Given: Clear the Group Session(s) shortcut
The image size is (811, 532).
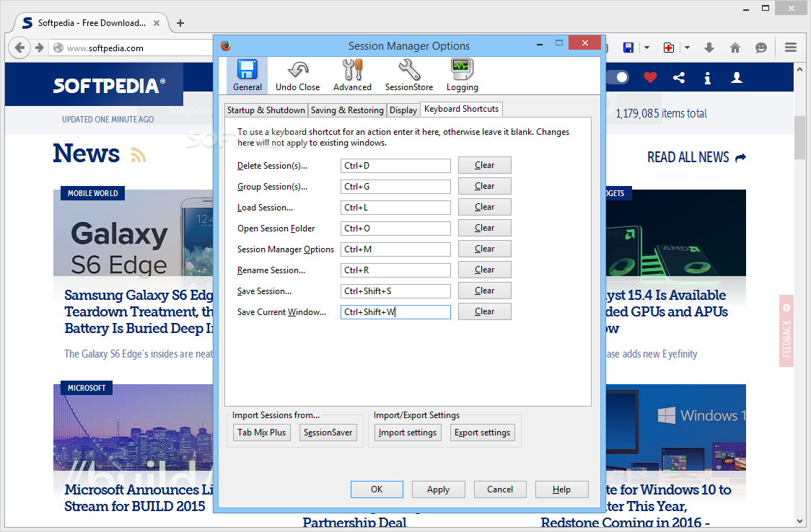Looking at the screenshot, I should pyautogui.click(x=485, y=186).
